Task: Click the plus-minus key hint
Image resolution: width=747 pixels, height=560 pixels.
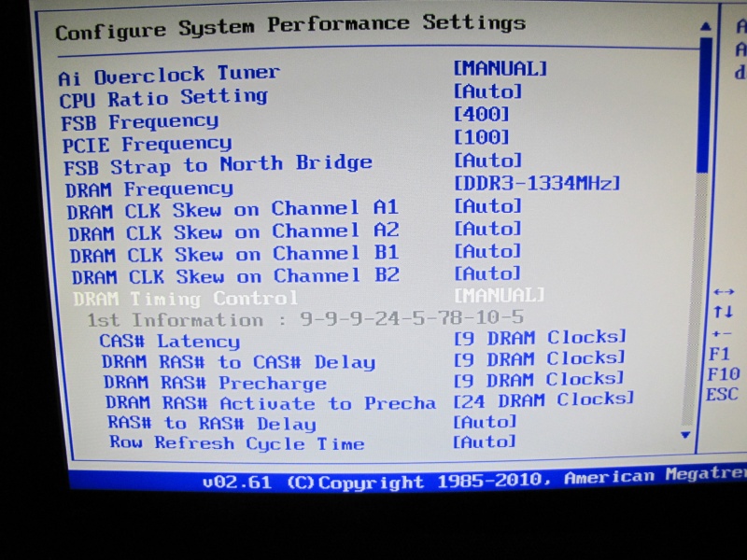Action: pyautogui.click(x=721, y=334)
